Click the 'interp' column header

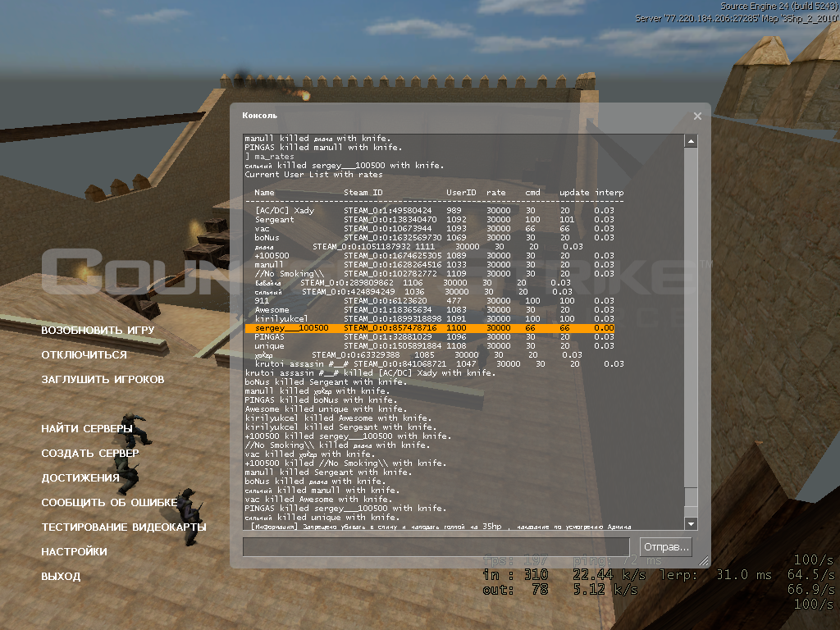[609, 192]
